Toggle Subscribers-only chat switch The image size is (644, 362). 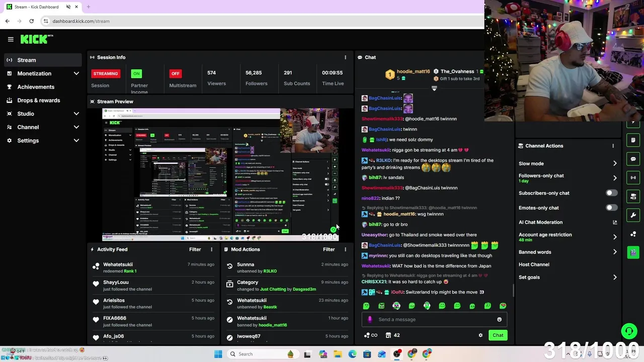tap(611, 193)
